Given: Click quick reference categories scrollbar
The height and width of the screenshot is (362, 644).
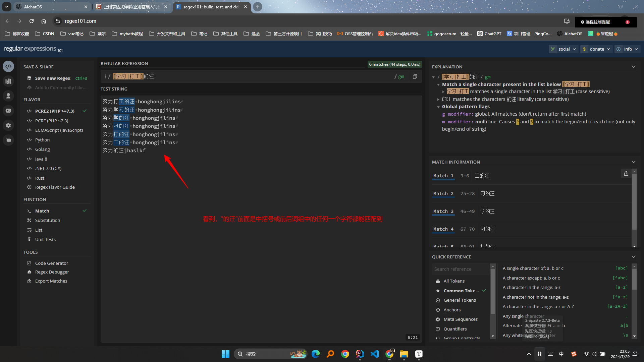Looking at the screenshot, I should coord(492,291).
